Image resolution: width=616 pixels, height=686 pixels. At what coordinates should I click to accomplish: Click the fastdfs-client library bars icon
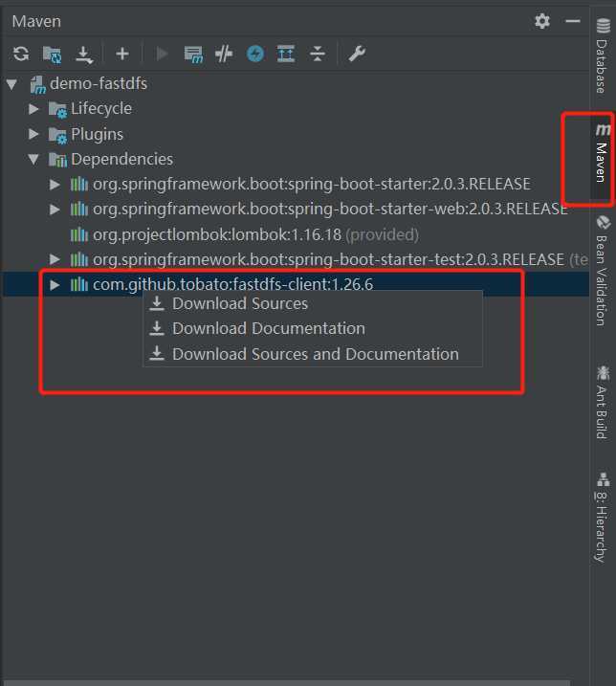click(78, 285)
